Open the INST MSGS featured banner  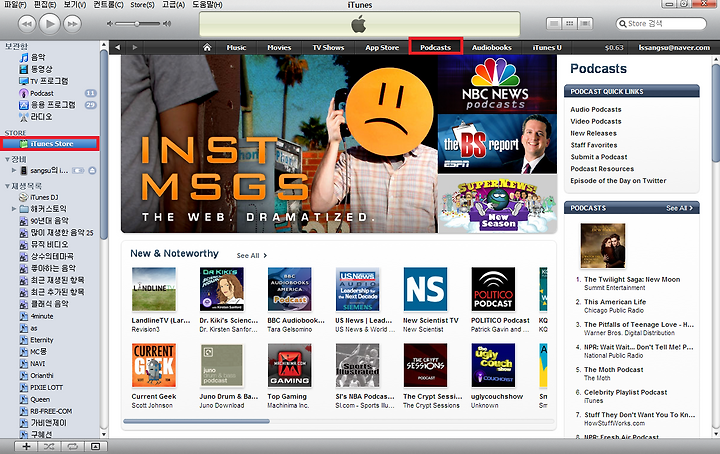(279, 144)
